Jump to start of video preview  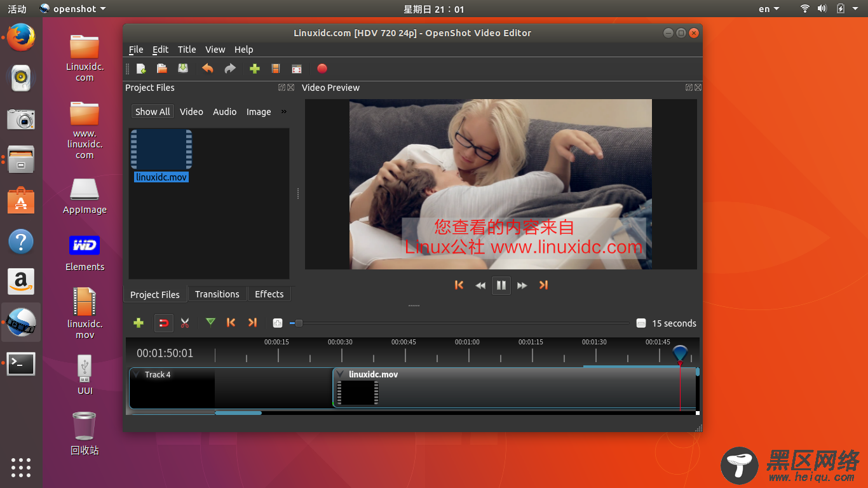459,285
